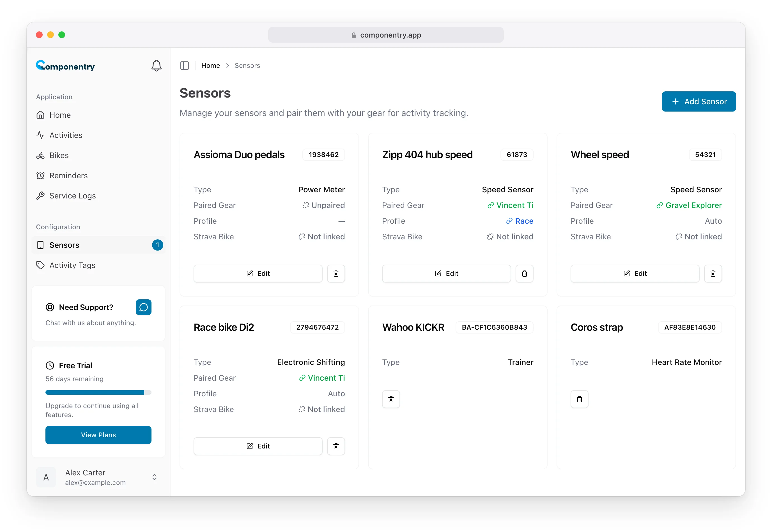
Task: Delete the Assioma Duo pedals sensor
Action: 336,273
